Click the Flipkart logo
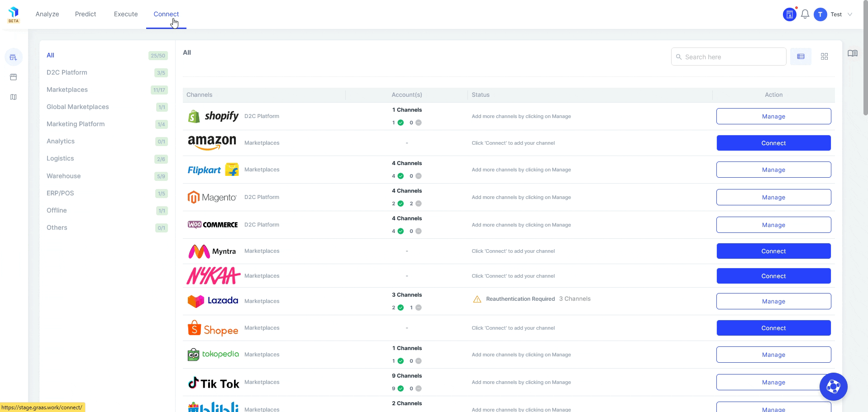 213,170
